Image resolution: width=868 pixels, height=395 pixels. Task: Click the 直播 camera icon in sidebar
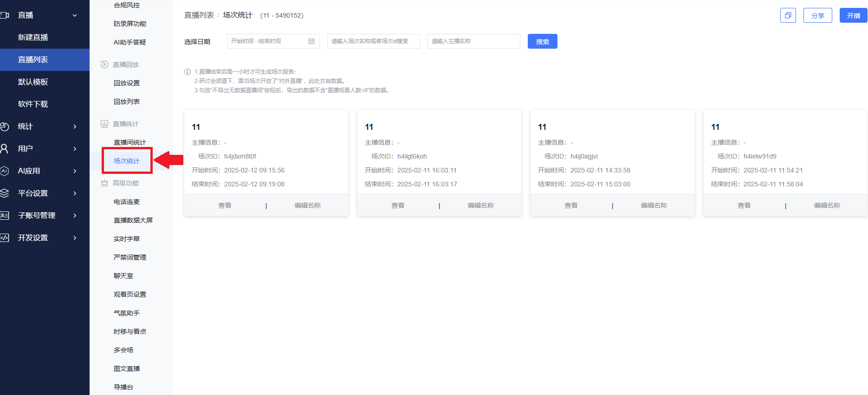click(5, 15)
